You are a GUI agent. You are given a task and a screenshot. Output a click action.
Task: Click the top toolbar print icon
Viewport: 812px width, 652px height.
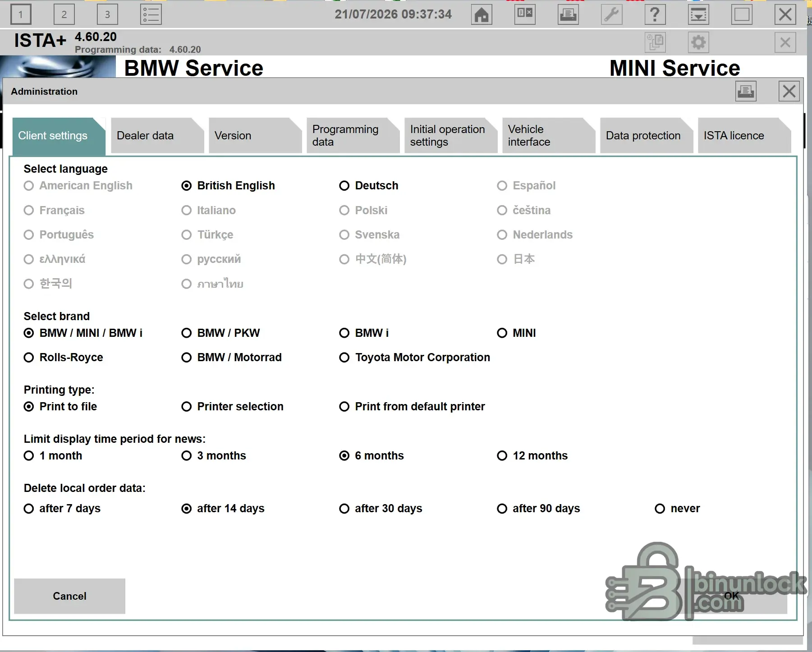click(568, 14)
